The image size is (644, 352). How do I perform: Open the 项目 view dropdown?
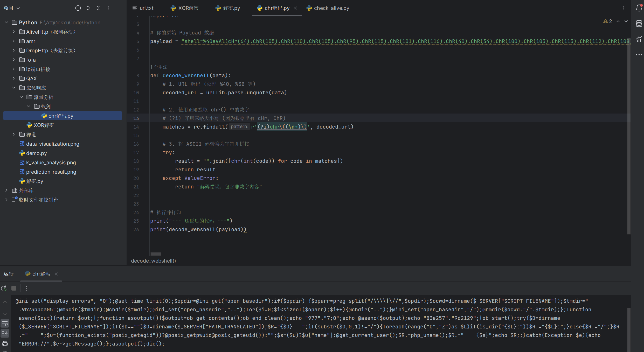[x=12, y=8]
